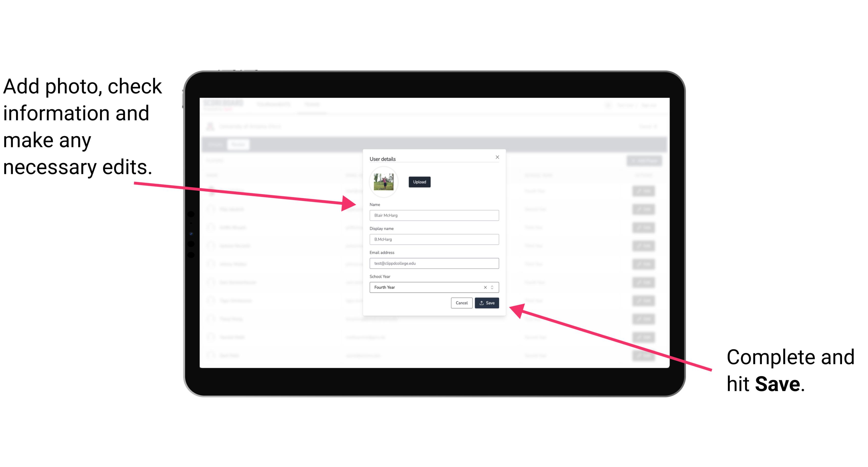Click the Save icon in dialog

pyautogui.click(x=486, y=302)
